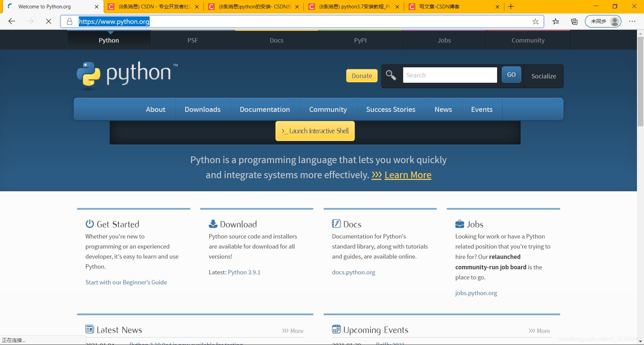Screen dimensions: 644x345
Task: Click the vertical page scrollbar thumb
Action: coord(640,82)
